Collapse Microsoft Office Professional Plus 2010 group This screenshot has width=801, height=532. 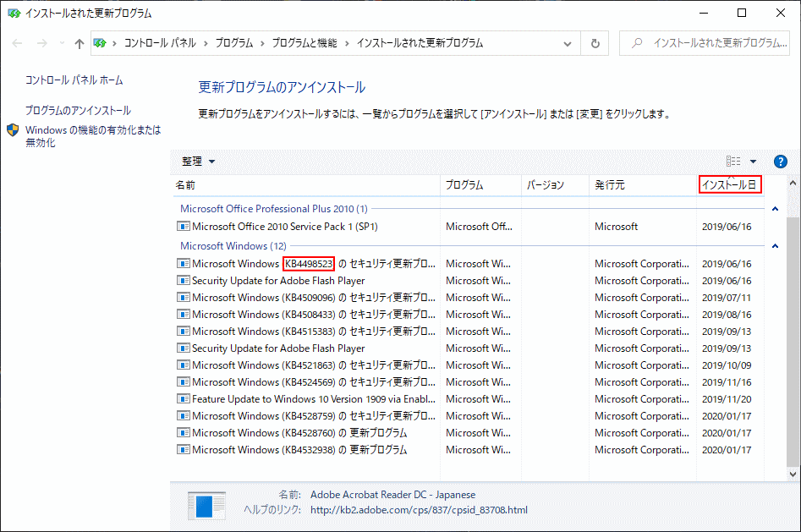pyautogui.click(x=775, y=209)
